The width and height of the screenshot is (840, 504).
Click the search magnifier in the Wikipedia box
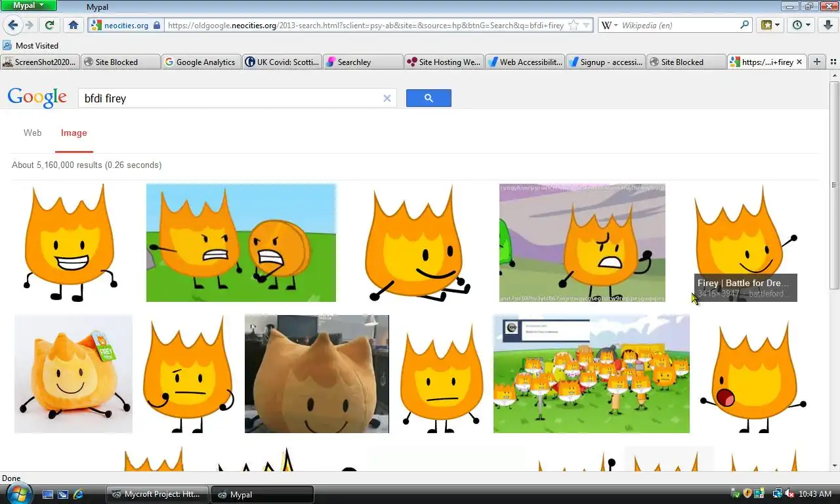coord(744,25)
